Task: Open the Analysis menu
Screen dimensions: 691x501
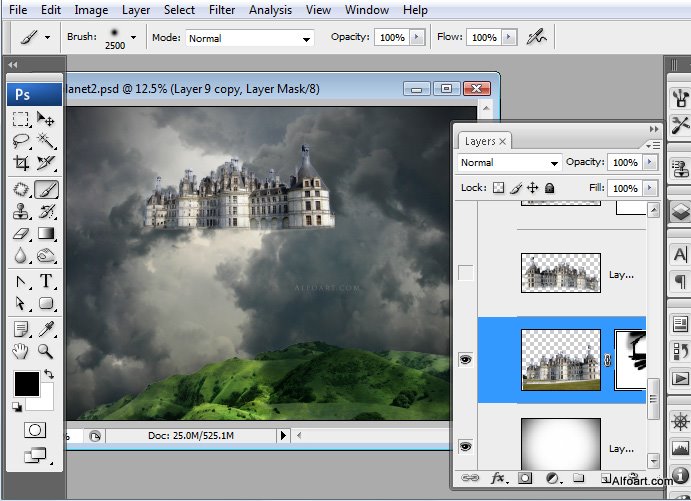Action: [270, 10]
